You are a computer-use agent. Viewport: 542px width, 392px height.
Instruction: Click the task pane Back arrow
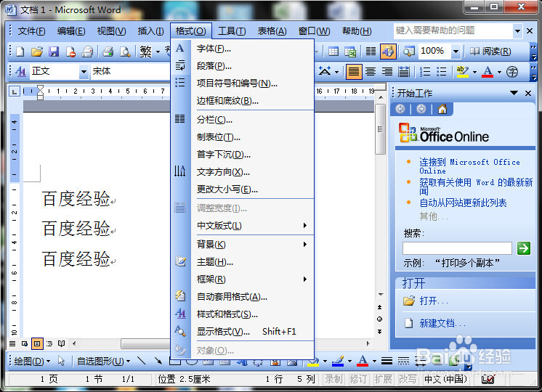[x=400, y=109]
